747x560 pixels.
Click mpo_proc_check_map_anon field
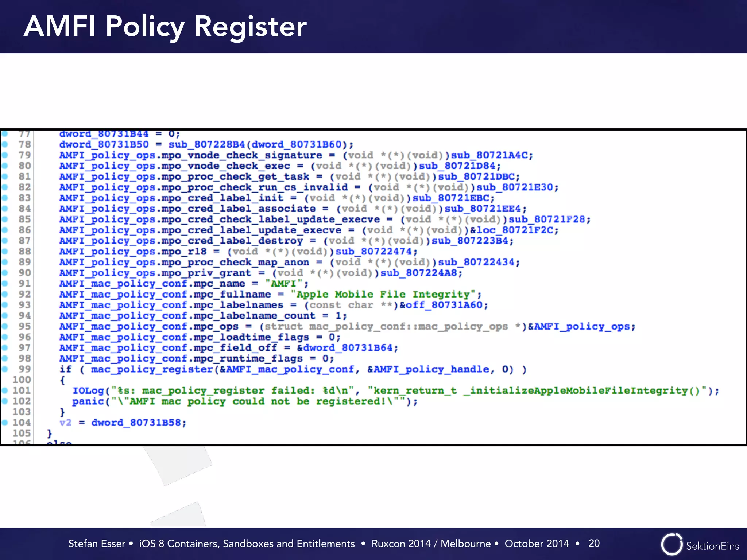[236, 262]
